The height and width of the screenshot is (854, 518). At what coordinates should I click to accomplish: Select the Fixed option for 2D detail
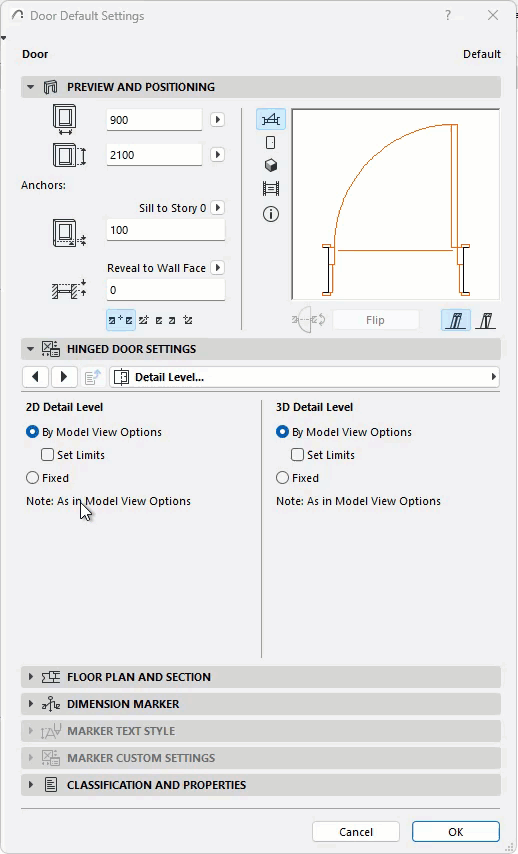(32, 478)
